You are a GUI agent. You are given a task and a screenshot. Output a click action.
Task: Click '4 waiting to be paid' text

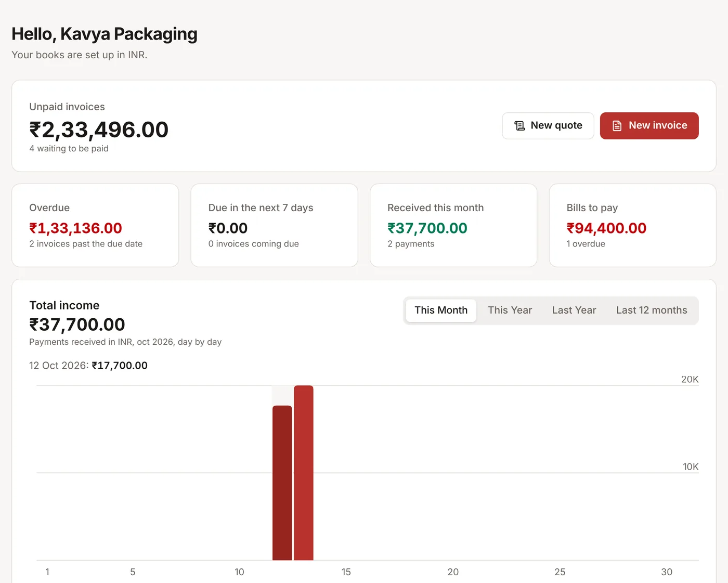coord(69,149)
